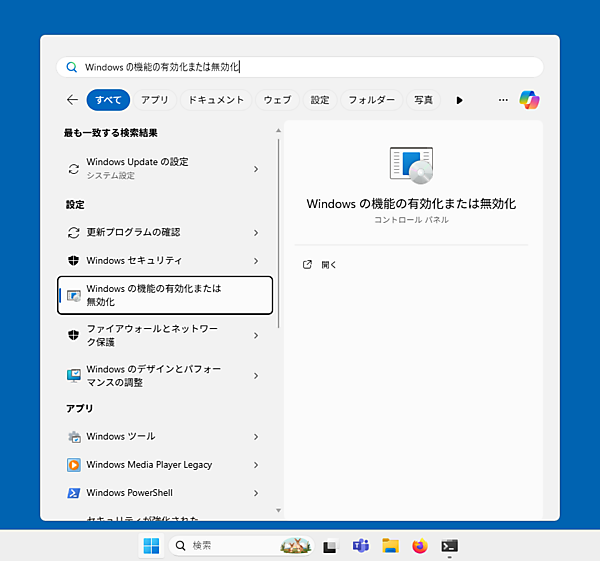Expand the Windows PowerShell chevron

pyautogui.click(x=256, y=493)
